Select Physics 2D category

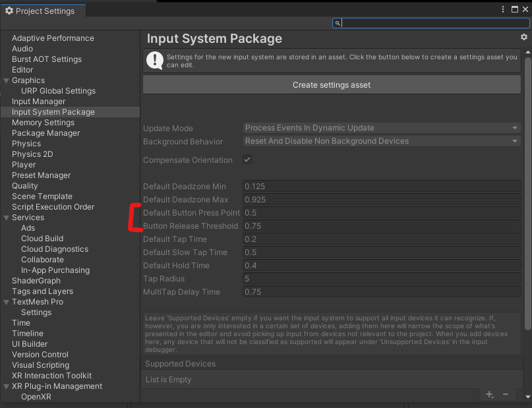click(32, 154)
